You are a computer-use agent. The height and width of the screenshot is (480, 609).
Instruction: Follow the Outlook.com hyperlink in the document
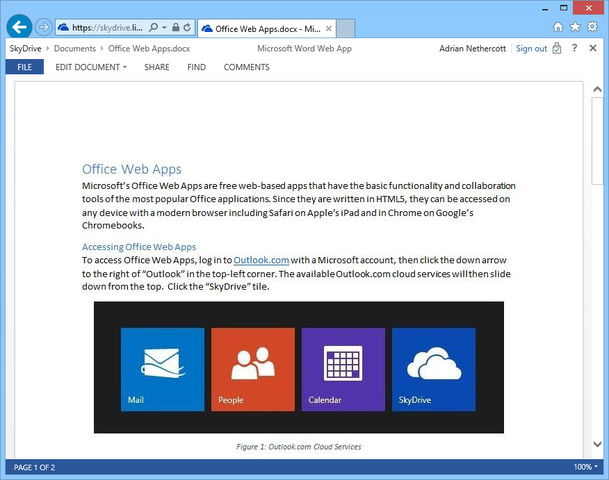click(x=261, y=260)
